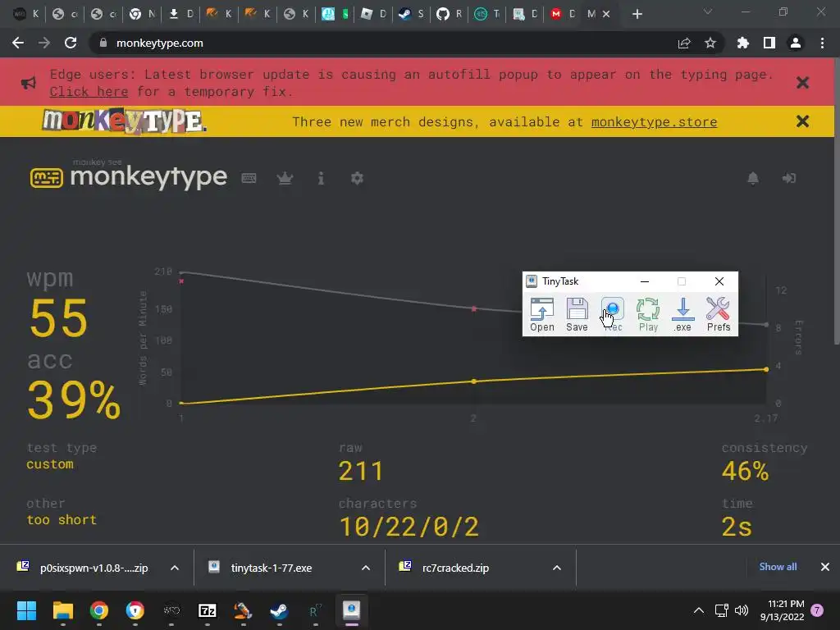Open Steam from taskbar
Viewport: 840px width, 630px height.
pos(279,610)
